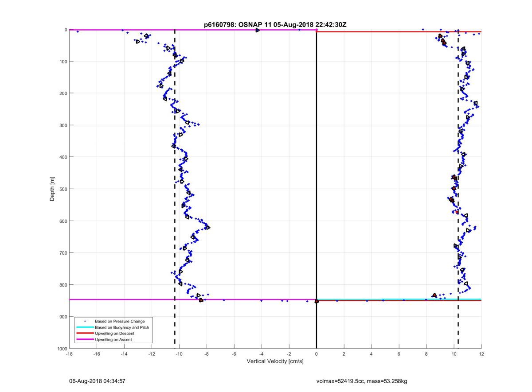Click the "900" depth tick label
Screen dimensions: 532x392
point(63,317)
